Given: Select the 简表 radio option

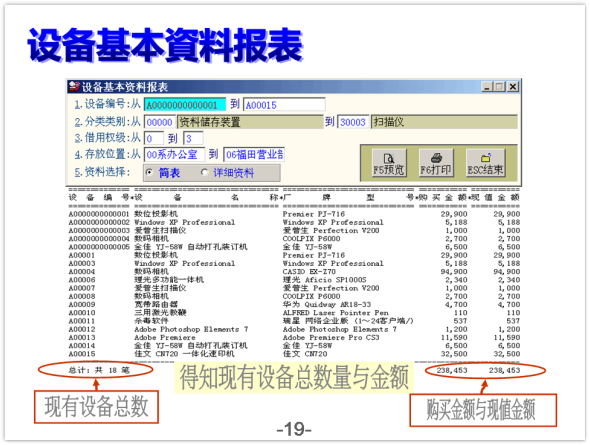Looking at the screenshot, I should pyautogui.click(x=150, y=173).
